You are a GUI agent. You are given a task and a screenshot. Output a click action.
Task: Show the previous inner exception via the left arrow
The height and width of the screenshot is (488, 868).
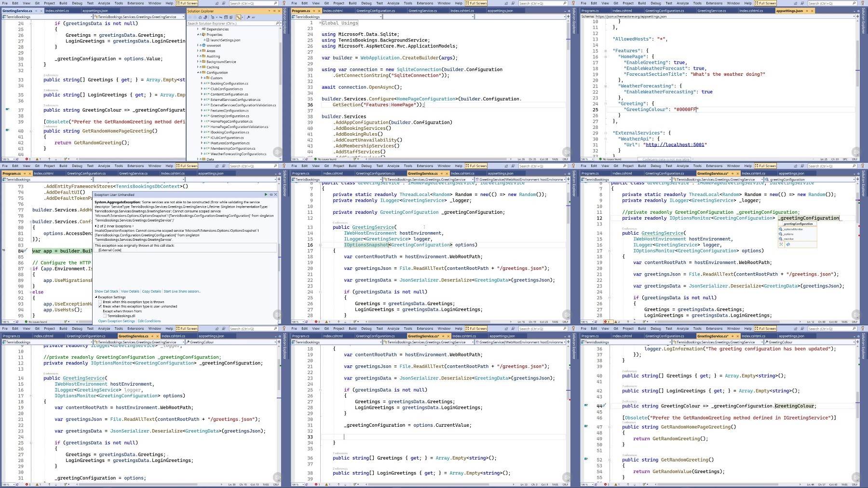point(95,226)
